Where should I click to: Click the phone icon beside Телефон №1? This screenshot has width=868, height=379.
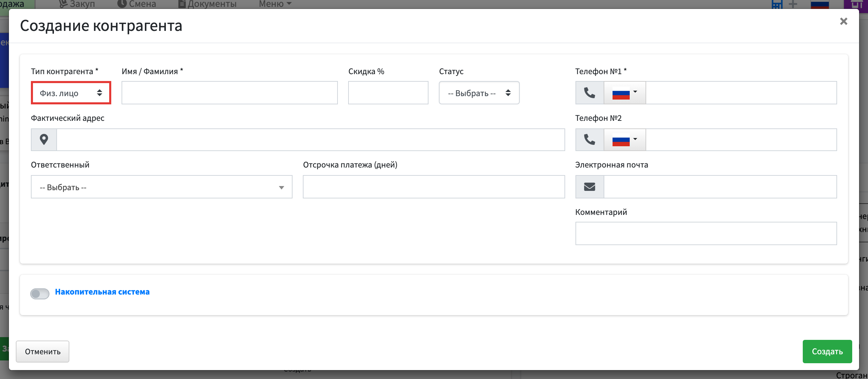coord(590,93)
